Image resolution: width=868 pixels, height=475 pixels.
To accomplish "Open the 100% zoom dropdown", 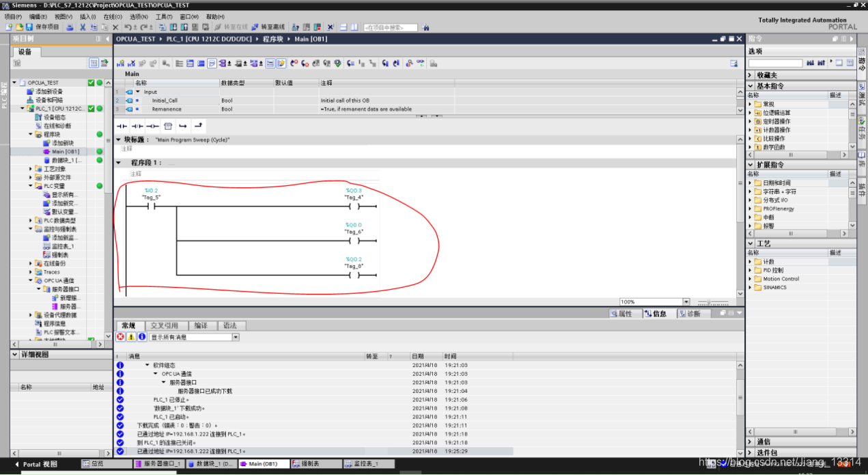I will point(686,301).
